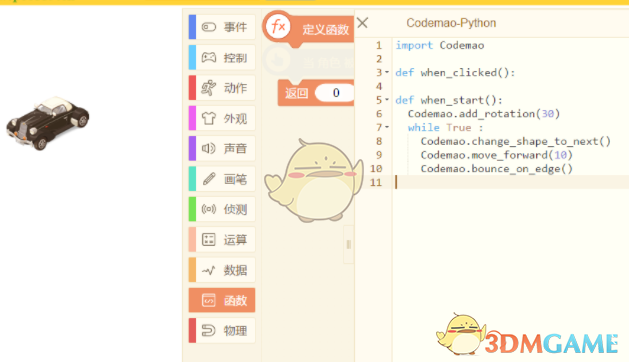Click the toggle-shaped icon beside 事件
This screenshot has width=629, height=362.
209,27
